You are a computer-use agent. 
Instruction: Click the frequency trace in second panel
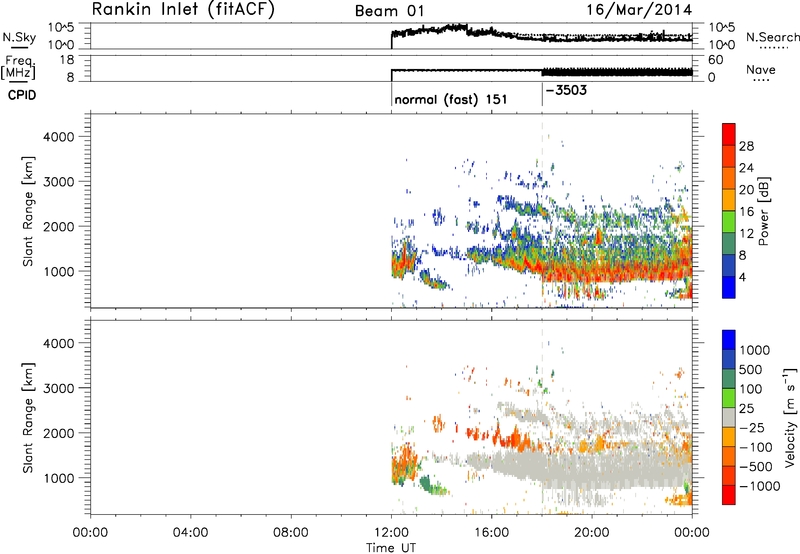542,72
